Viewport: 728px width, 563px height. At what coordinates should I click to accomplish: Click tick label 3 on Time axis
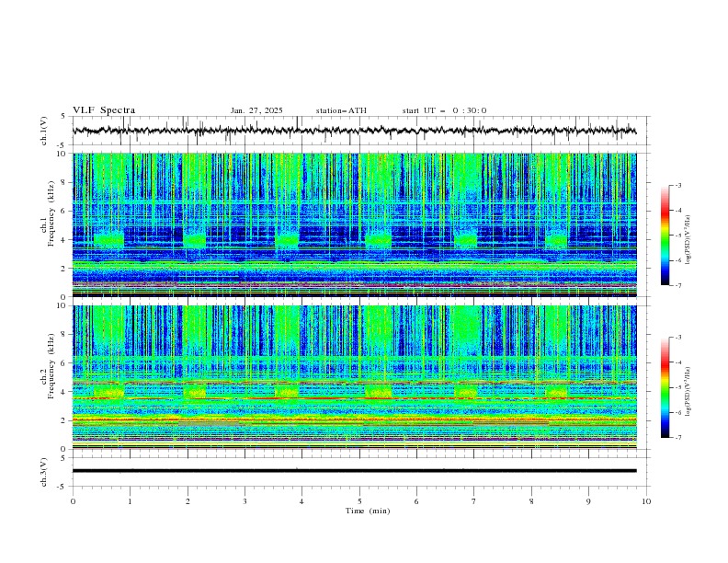(245, 501)
